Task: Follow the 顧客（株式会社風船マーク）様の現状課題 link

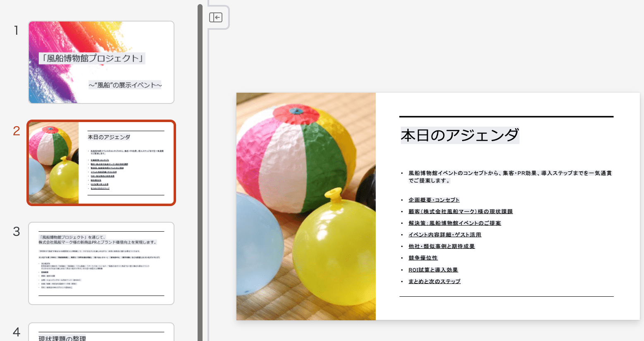Action: pos(460,211)
